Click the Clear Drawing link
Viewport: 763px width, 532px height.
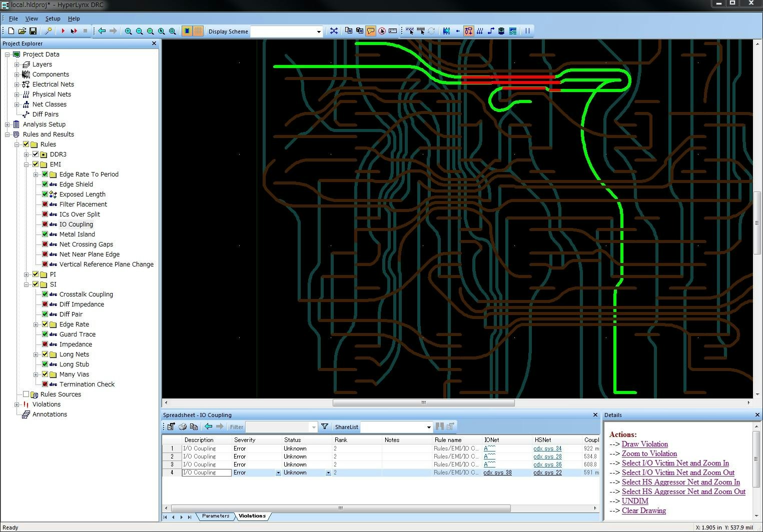[x=643, y=510]
